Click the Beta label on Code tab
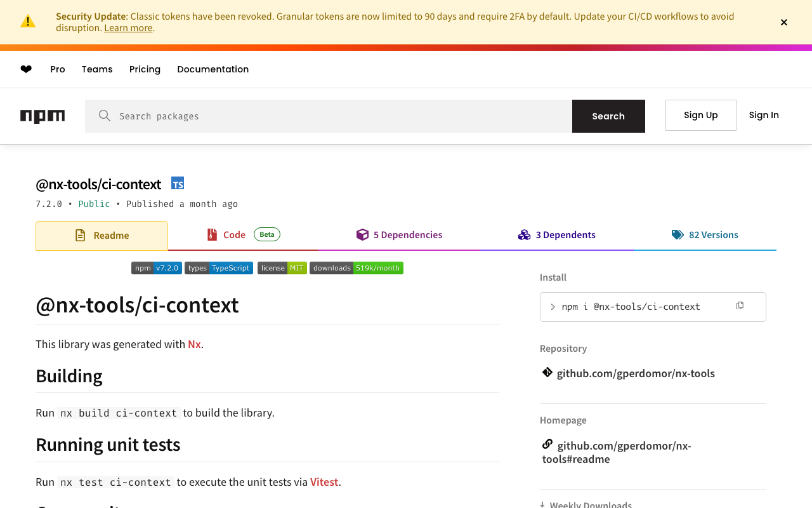This screenshot has height=508, width=812. click(267, 234)
